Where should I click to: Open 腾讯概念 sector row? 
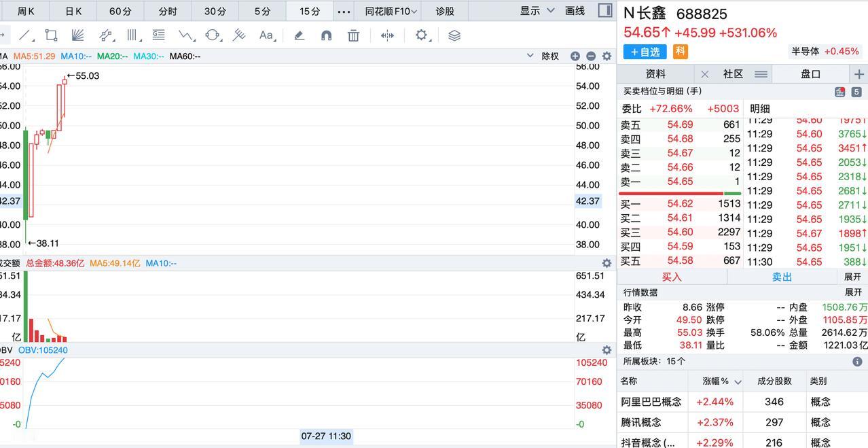click(x=742, y=422)
